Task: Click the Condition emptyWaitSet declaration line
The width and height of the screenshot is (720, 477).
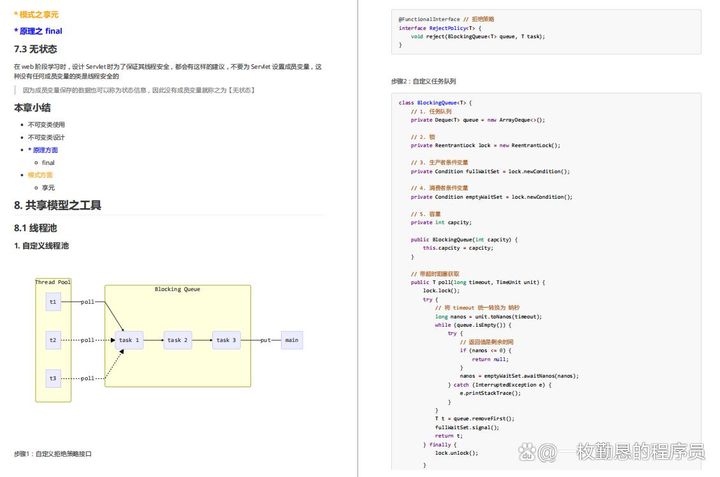Action: tap(492, 197)
